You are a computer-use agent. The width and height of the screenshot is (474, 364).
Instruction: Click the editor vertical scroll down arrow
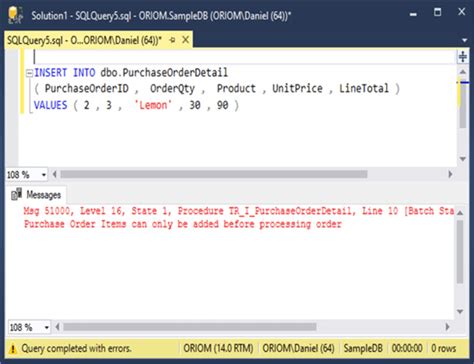click(463, 159)
